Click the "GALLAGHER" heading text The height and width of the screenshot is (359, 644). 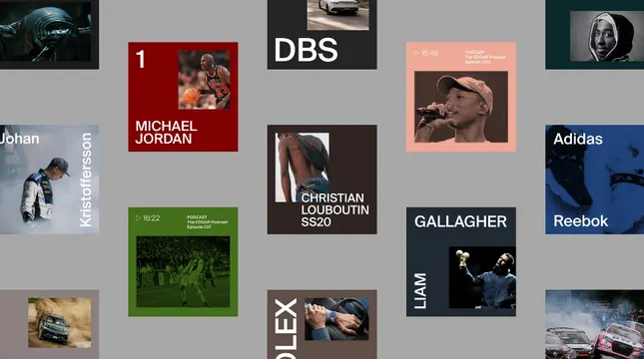(460, 221)
